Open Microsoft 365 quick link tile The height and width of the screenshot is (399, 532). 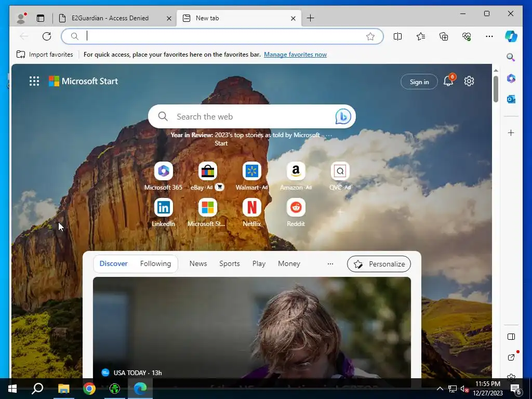[163, 176]
